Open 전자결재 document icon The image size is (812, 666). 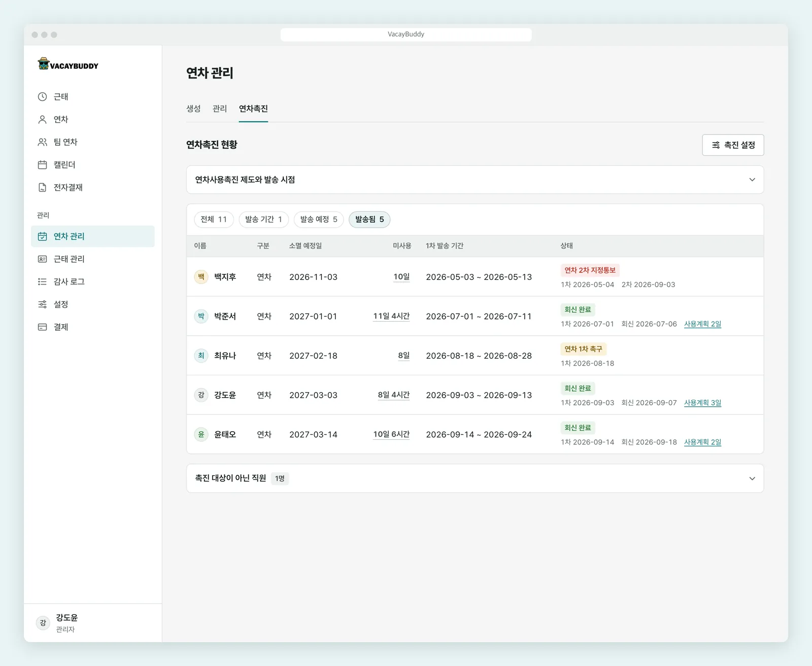[x=43, y=188]
